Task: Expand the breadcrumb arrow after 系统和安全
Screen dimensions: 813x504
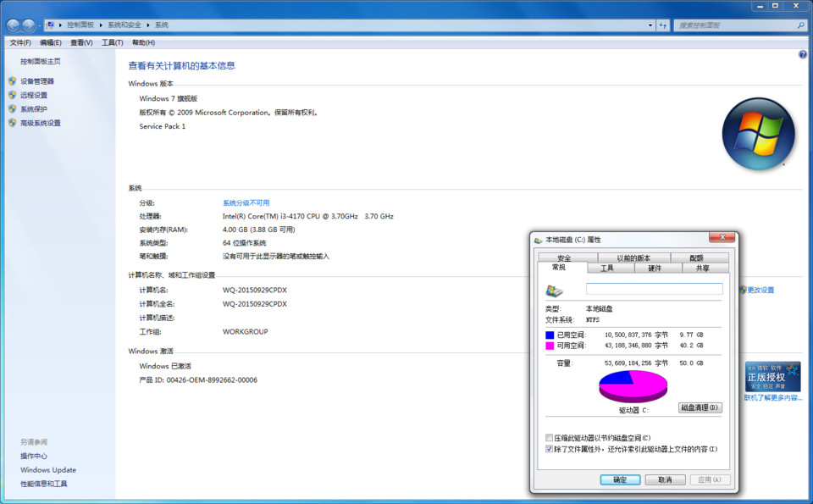Action: 147,25
